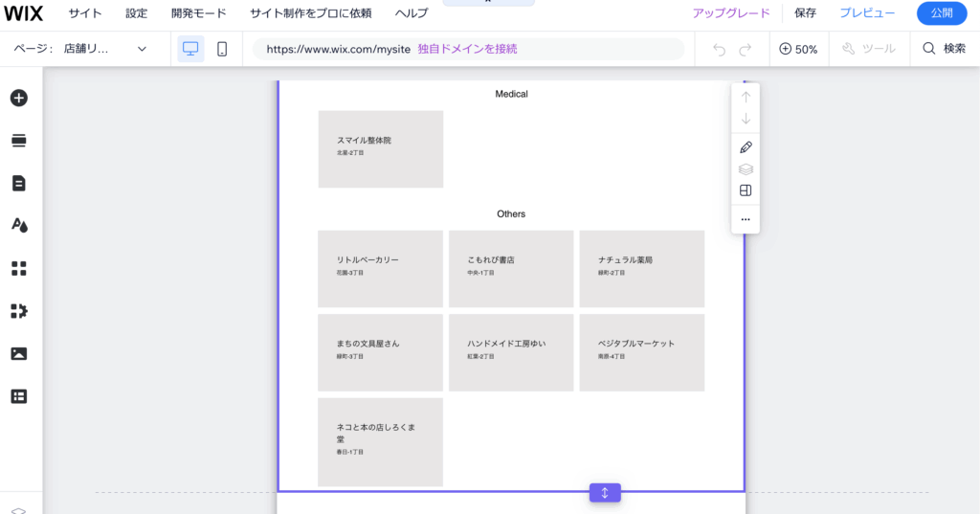Screen dimensions: 980x514
Task: Click the WIX logo
Action: [x=24, y=13]
